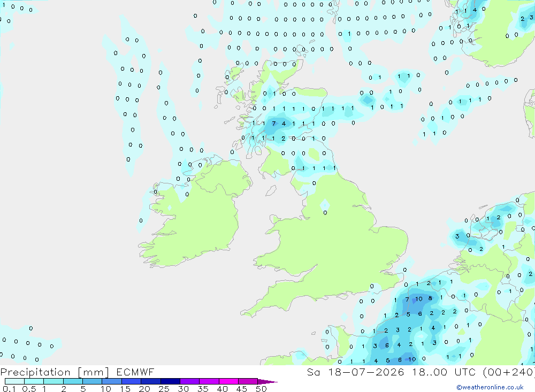The width and height of the screenshot is (535, 392).
Task: Click the Isle of Man outline
Action: (x=271, y=190)
